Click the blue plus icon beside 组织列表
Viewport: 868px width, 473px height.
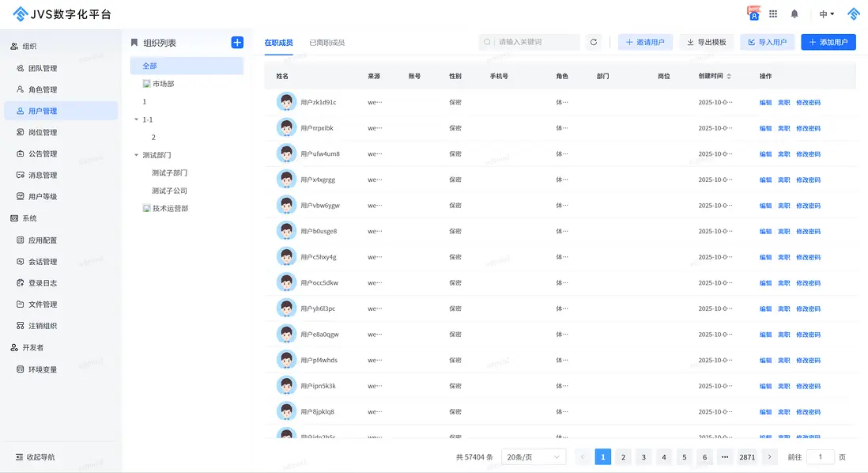tap(237, 43)
